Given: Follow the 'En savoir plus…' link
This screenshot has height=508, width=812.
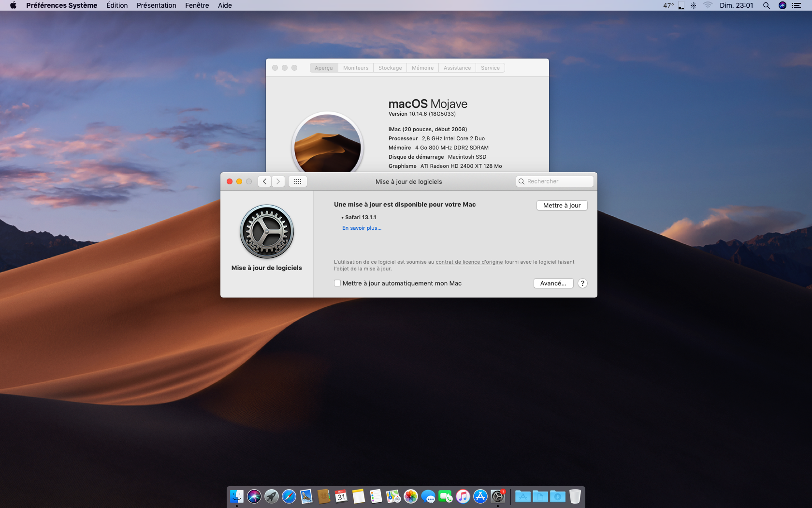Looking at the screenshot, I should point(362,228).
